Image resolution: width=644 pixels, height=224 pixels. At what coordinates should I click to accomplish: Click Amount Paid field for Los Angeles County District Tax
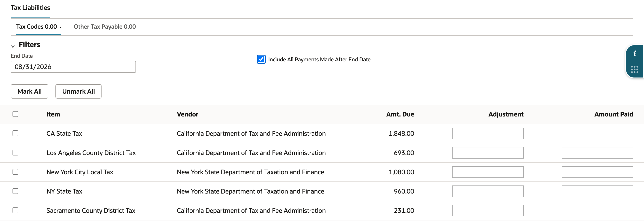[597, 153]
